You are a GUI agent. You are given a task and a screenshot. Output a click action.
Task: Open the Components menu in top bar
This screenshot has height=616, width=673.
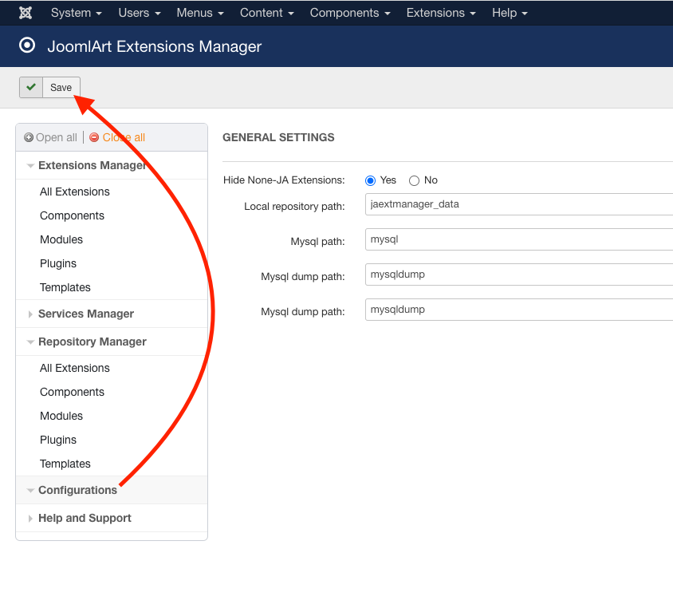[350, 13]
